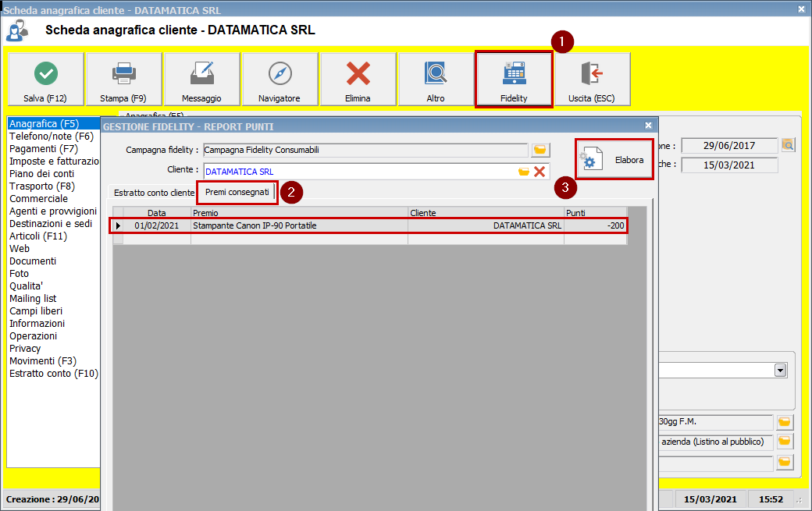The height and width of the screenshot is (511, 812).
Task: Select the Premi consegnati tab
Action: 237,193
